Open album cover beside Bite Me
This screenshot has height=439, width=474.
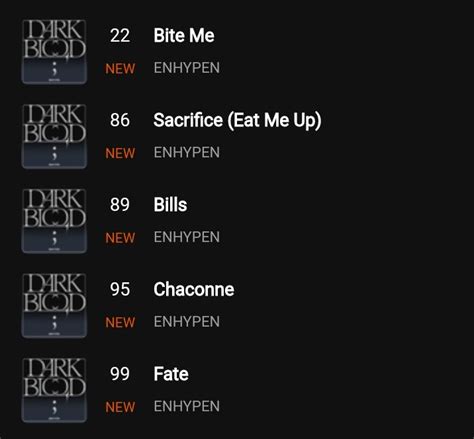pyautogui.click(x=54, y=52)
